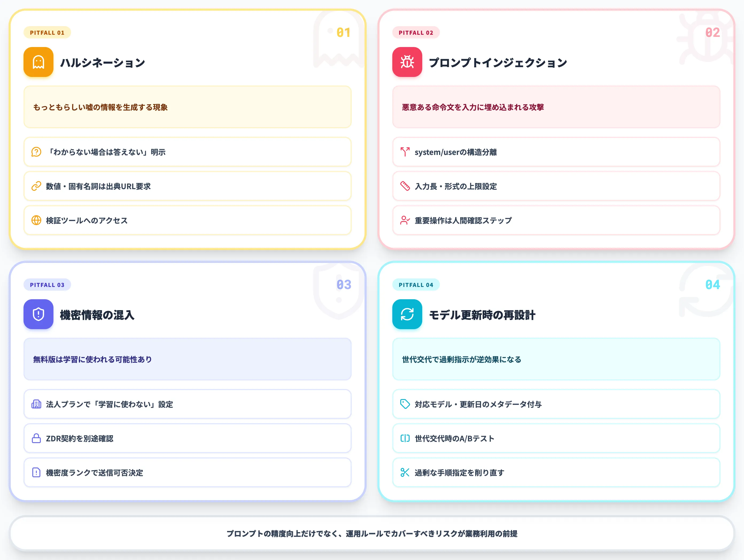
Task: Click the scissors icon beside 過剰な手順指定を削り直す
Action: tap(405, 473)
